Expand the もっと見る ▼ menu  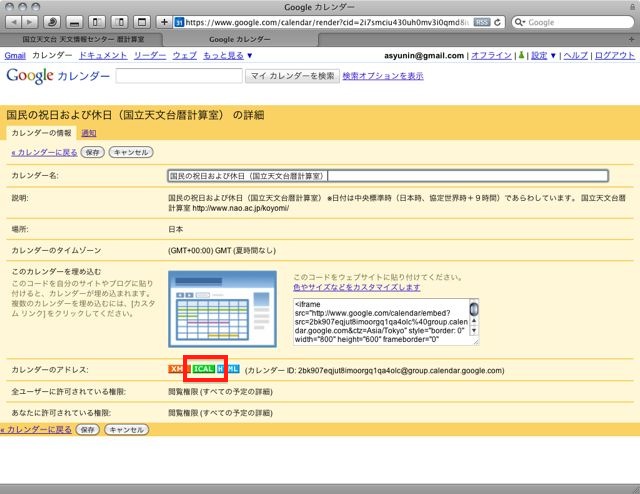point(228,55)
